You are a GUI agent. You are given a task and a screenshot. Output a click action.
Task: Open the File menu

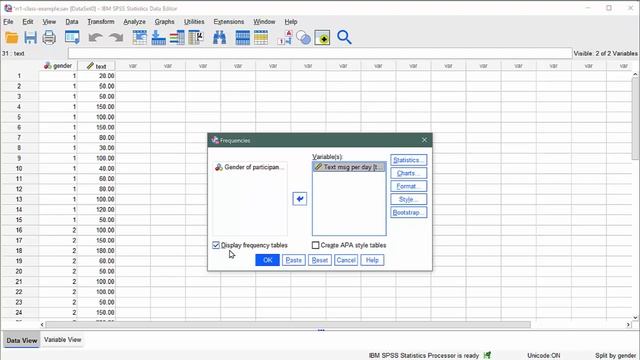click(x=8, y=22)
